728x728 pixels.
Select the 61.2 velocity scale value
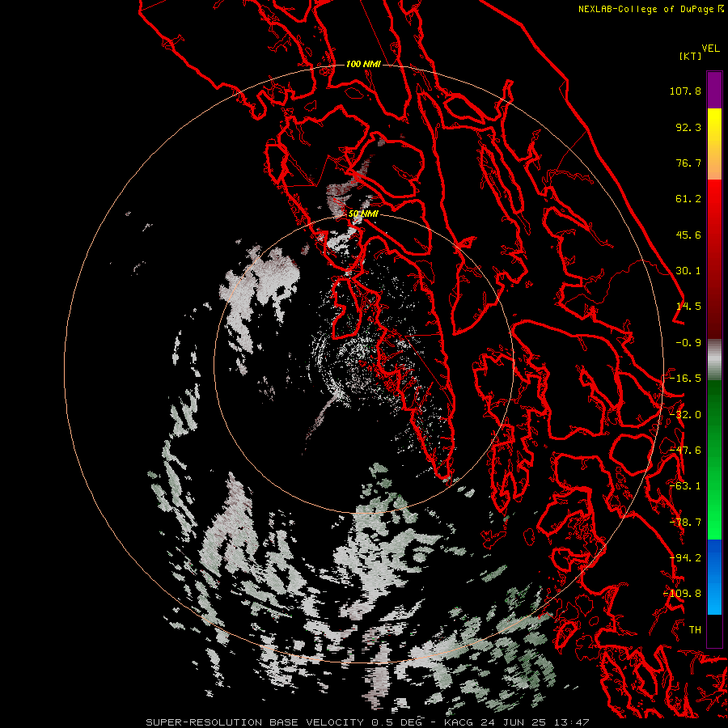(x=688, y=199)
